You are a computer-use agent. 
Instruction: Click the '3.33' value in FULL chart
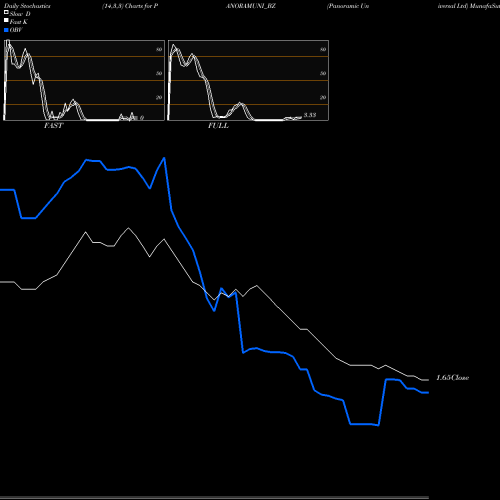click(x=310, y=115)
